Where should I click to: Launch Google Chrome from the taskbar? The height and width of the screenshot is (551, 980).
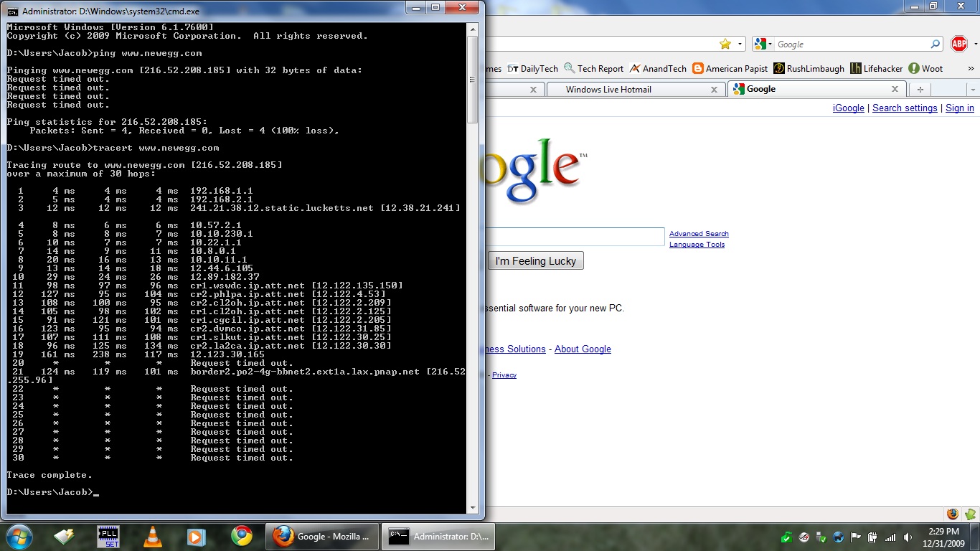(242, 537)
